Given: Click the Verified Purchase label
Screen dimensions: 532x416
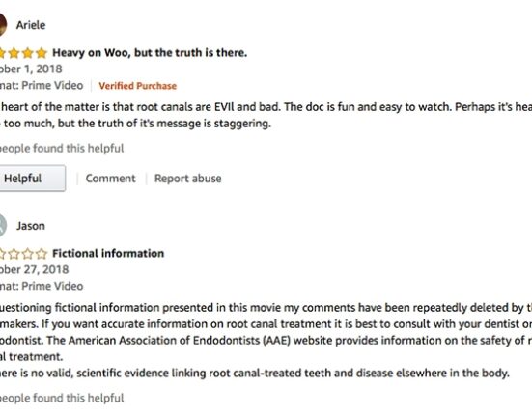Looking at the screenshot, I should 138,86.
